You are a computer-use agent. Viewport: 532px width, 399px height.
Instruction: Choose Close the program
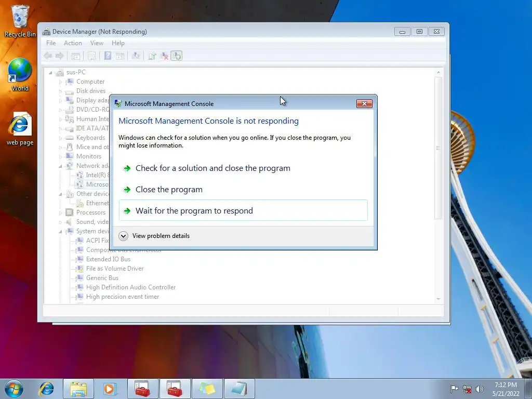click(243, 190)
